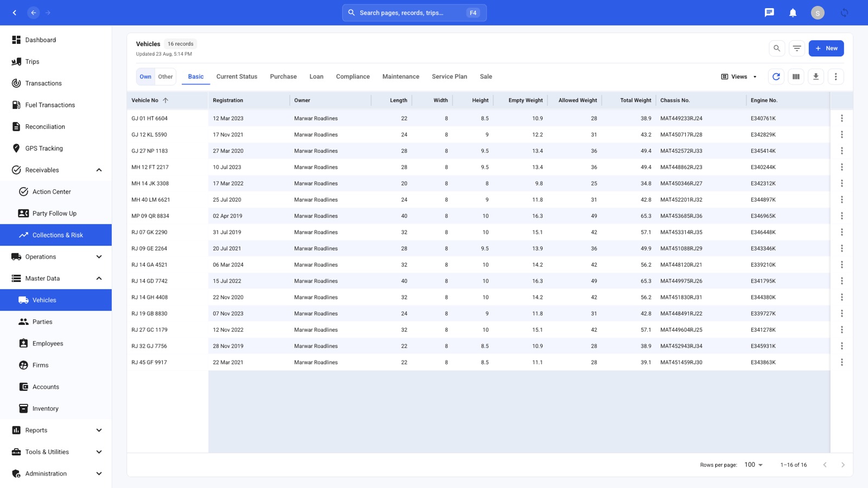Open Party Follow Up

click(56, 213)
